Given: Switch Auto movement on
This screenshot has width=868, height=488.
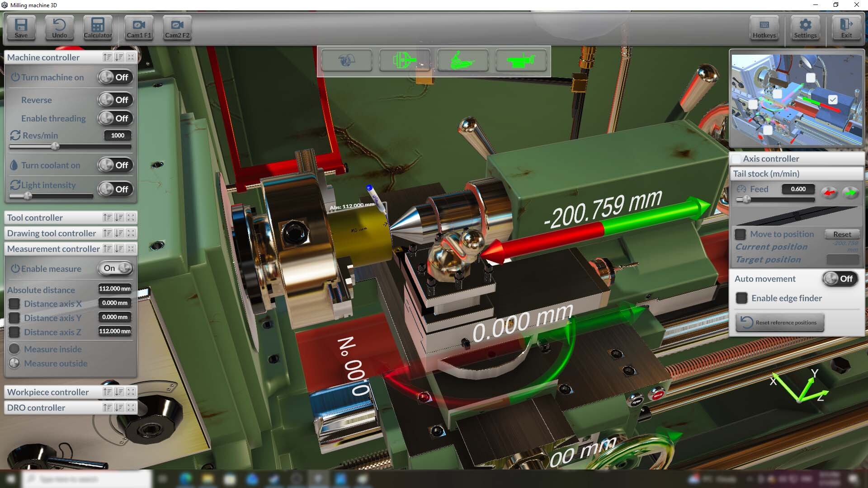Looking at the screenshot, I should coord(840,279).
